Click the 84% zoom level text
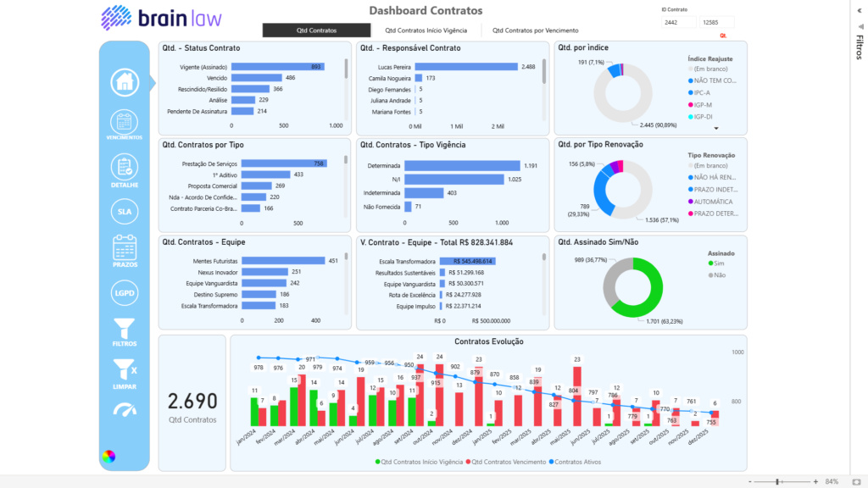This screenshot has height=488, width=868. (832, 482)
